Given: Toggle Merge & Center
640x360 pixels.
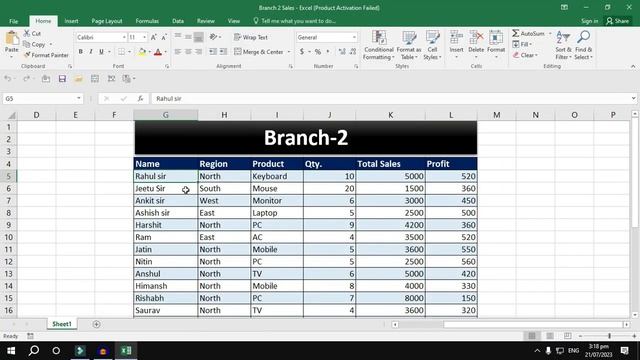Looking at the screenshot, I should coord(259,52).
